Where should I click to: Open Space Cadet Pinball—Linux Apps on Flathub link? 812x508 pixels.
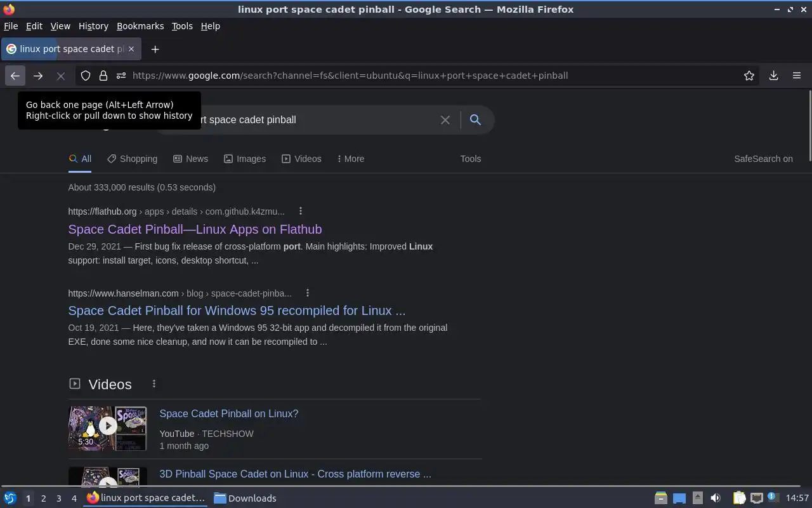(x=195, y=229)
